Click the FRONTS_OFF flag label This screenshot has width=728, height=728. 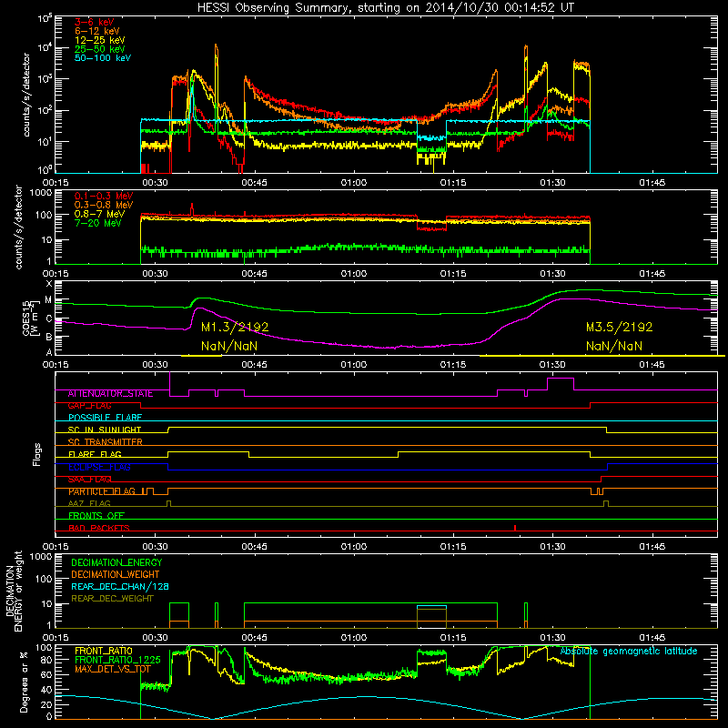click(96, 515)
